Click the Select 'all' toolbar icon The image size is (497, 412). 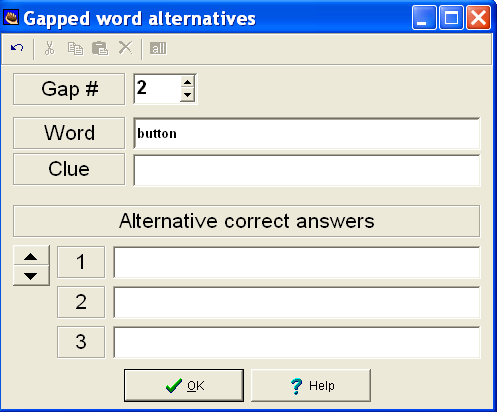pyautogui.click(x=158, y=48)
